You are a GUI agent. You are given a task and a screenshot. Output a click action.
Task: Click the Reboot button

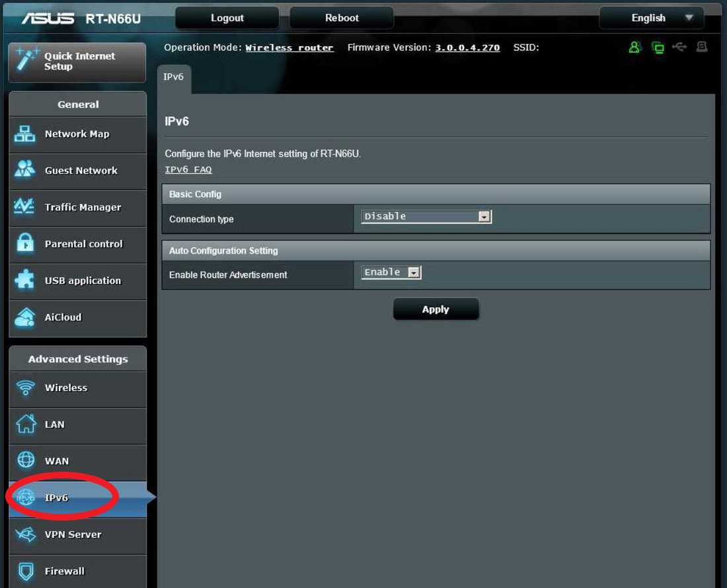pos(342,18)
